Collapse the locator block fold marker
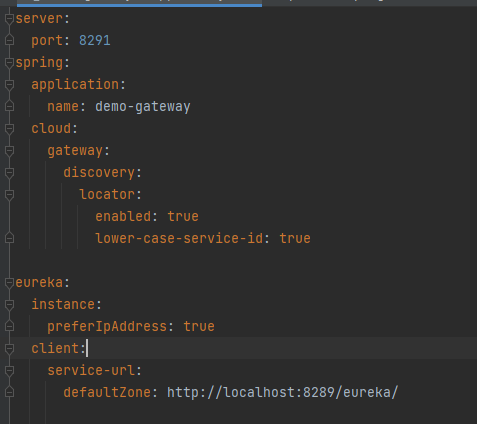 [9, 195]
